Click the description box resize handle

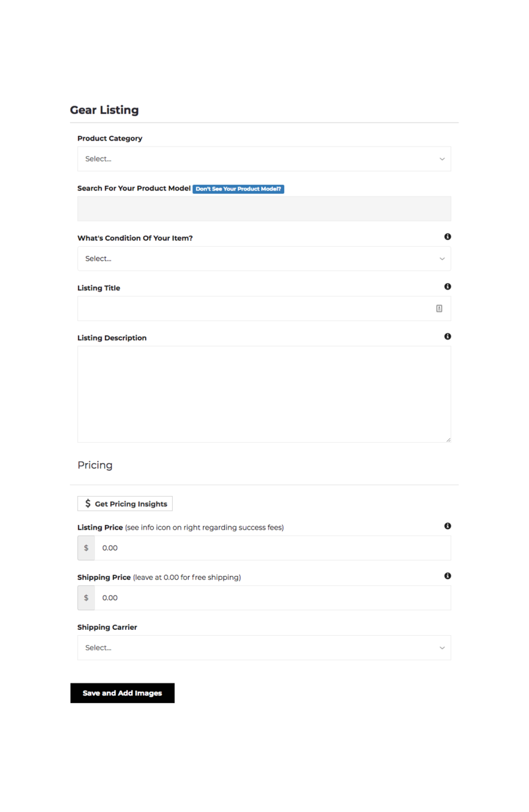click(x=448, y=439)
